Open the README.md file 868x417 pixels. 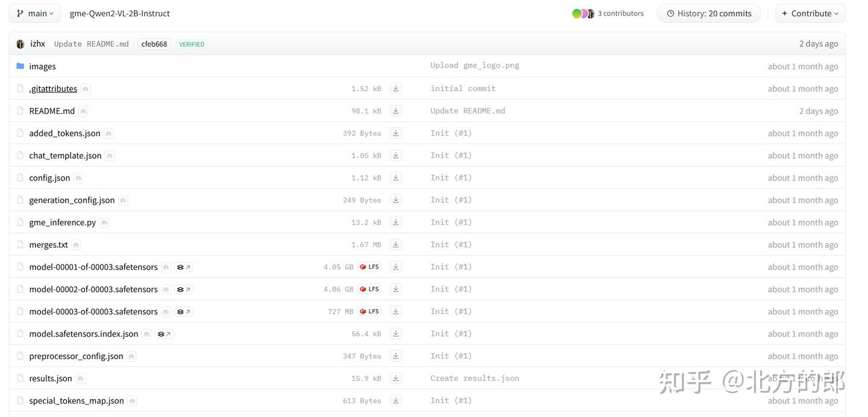coord(52,111)
